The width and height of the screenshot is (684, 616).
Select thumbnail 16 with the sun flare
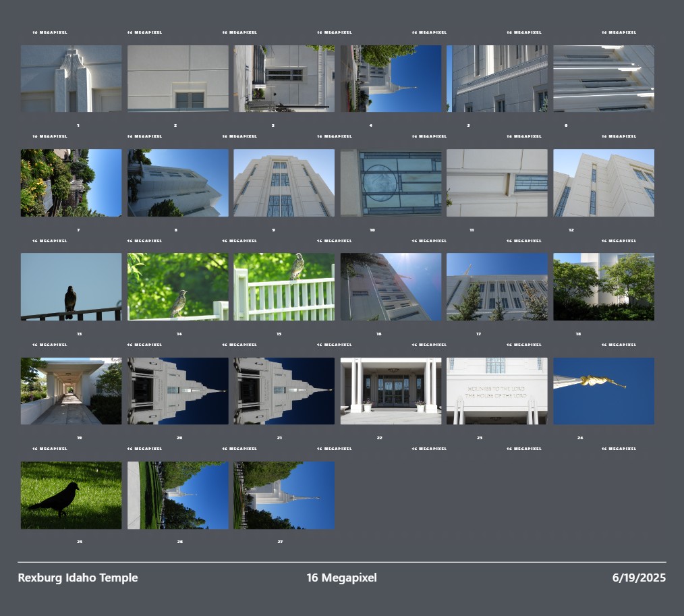pos(391,287)
